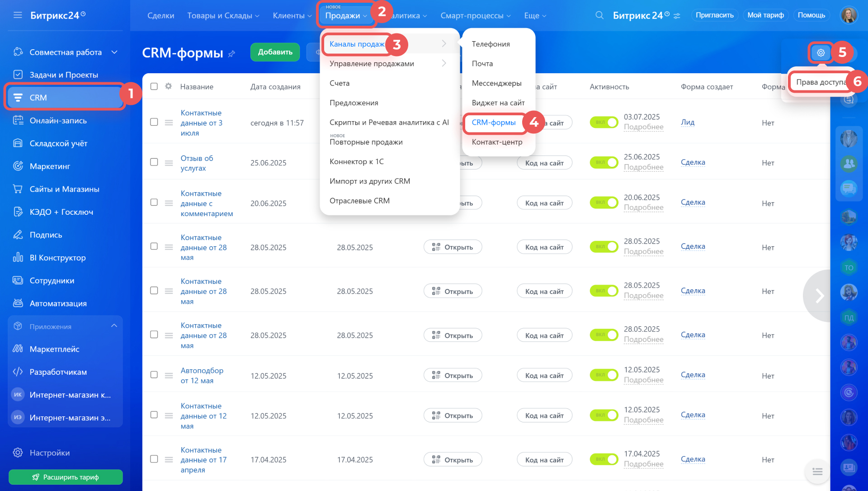Toggle activity switch for 03.07.2025 form

click(x=604, y=122)
